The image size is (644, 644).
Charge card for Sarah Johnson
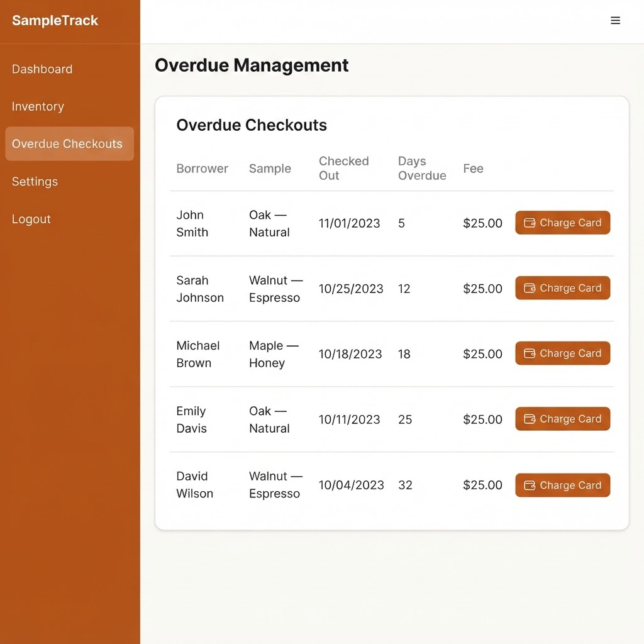pos(562,288)
